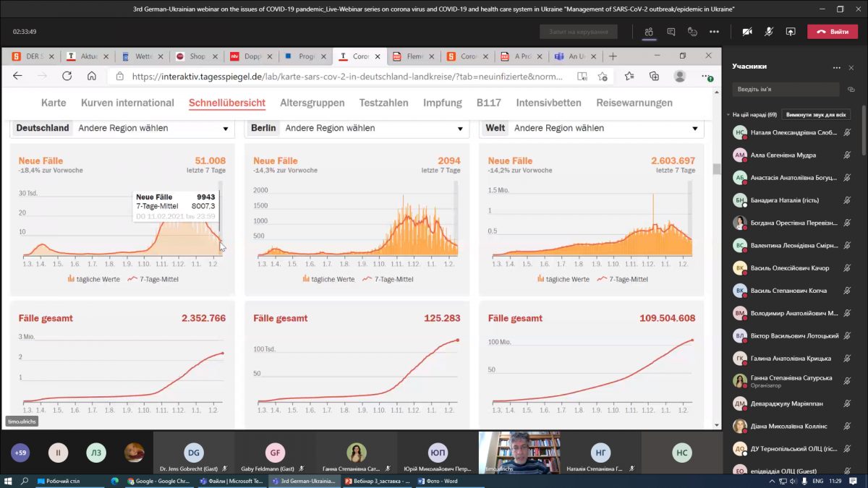Copy the meeting join link icon
868x488 pixels.
[x=851, y=89]
